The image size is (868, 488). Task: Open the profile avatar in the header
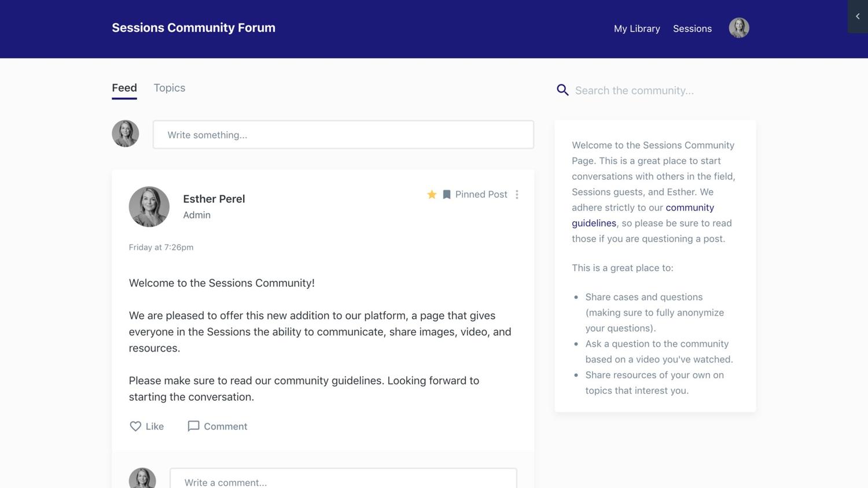click(x=739, y=28)
